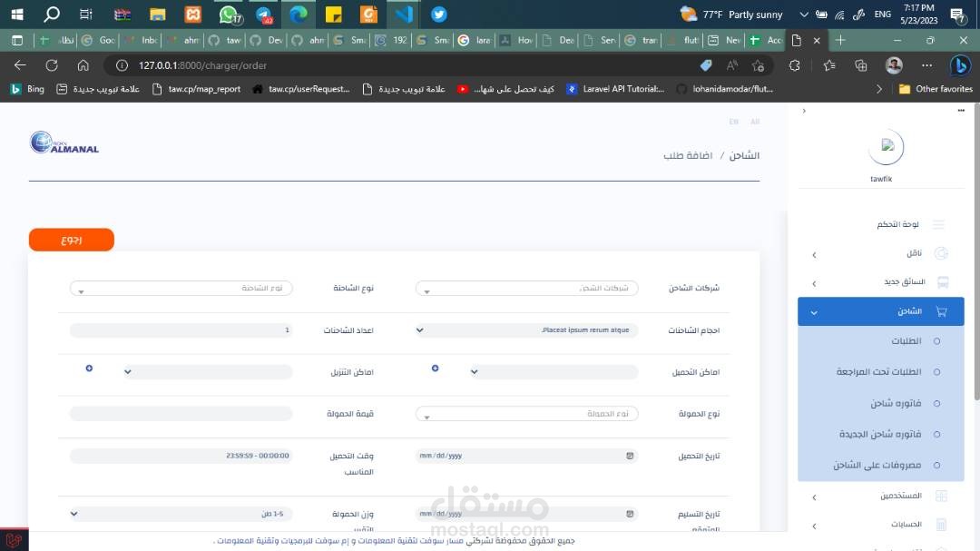The height and width of the screenshot is (551, 980).
Task: Focus the اعداد الشاحنات number field
Action: click(x=181, y=330)
